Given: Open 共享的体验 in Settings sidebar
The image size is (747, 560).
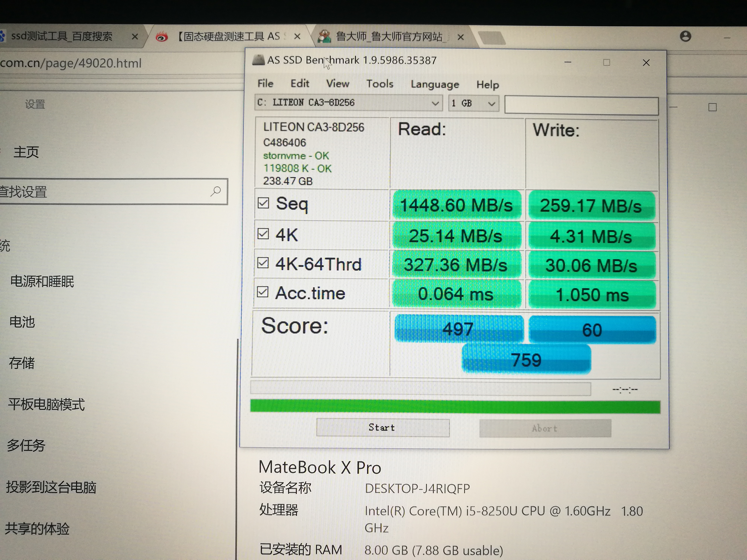Looking at the screenshot, I should (x=37, y=529).
